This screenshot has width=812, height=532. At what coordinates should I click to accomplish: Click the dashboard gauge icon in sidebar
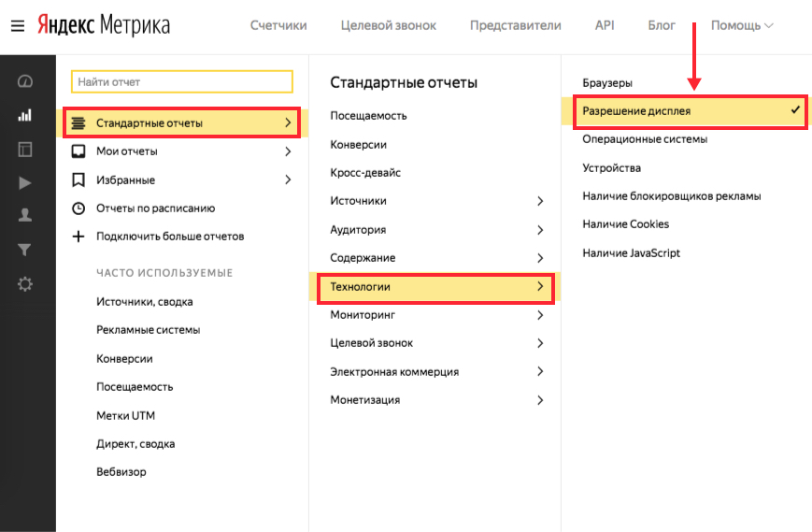(x=25, y=82)
